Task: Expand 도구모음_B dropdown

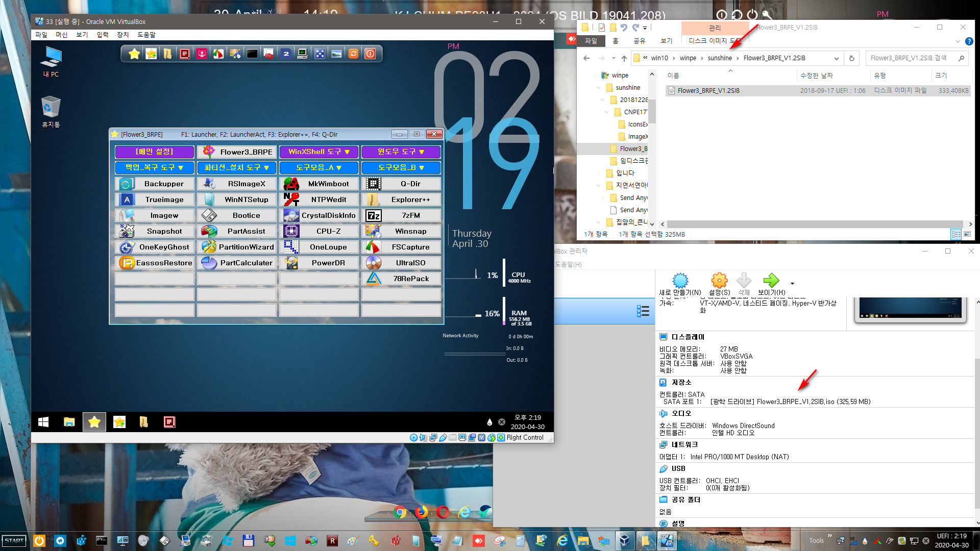Action: pyautogui.click(x=401, y=168)
